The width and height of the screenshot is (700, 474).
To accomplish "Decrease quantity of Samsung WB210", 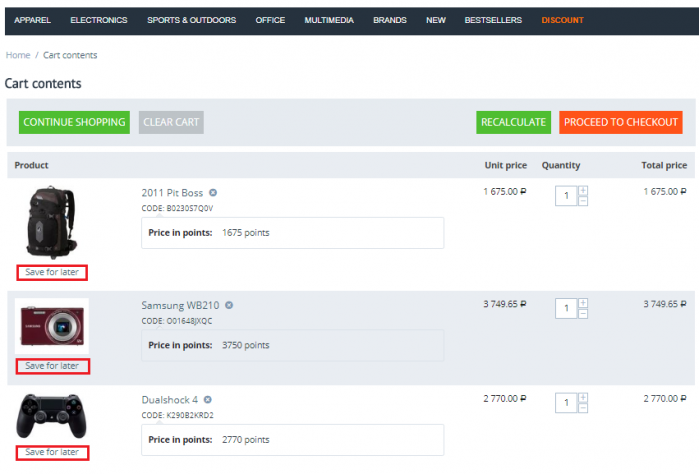I will 583,313.
